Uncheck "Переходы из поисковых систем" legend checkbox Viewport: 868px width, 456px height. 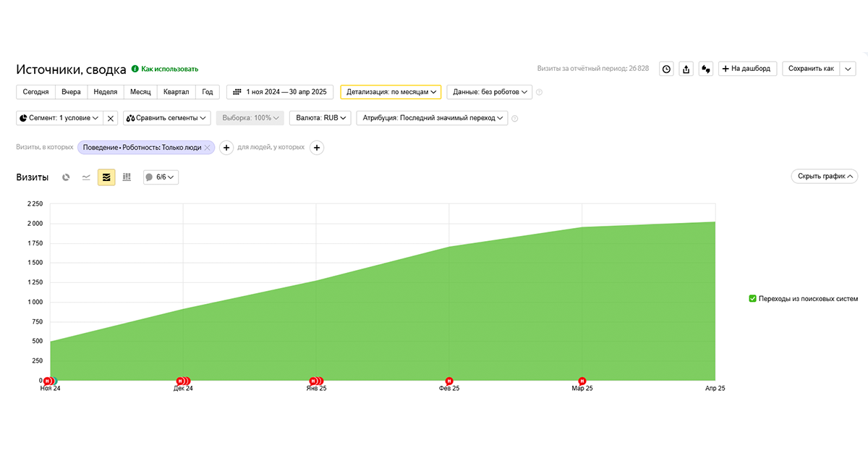tap(752, 298)
